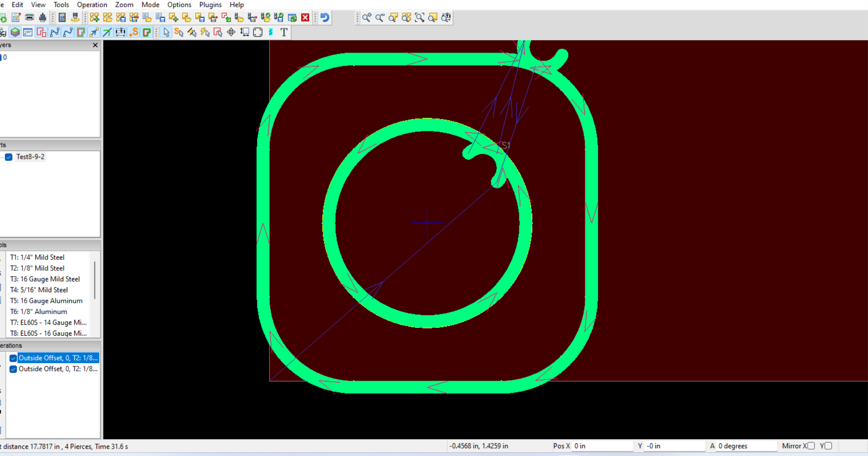Enable the Mirror X checkbox

pyautogui.click(x=811, y=446)
